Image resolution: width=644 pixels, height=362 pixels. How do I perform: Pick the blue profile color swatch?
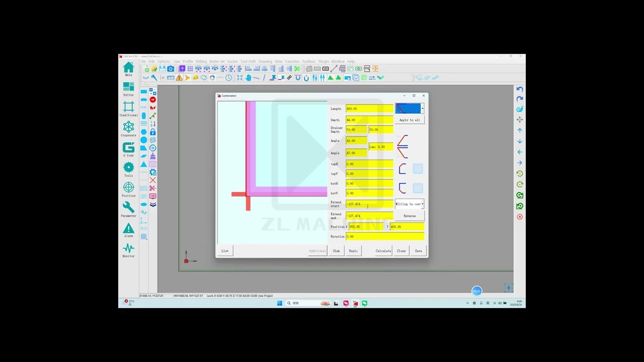408,109
